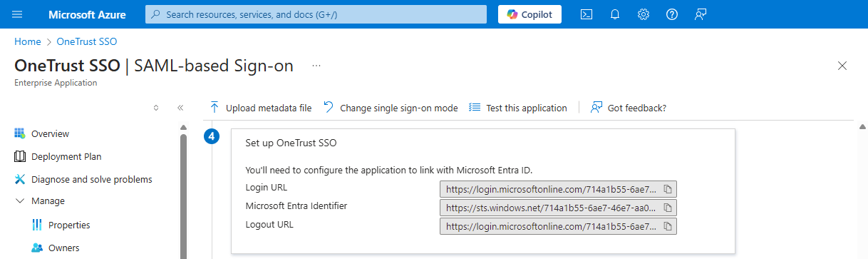The height and width of the screenshot is (259, 868).
Task: Copy the Logout URL value
Action: pos(668,226)
